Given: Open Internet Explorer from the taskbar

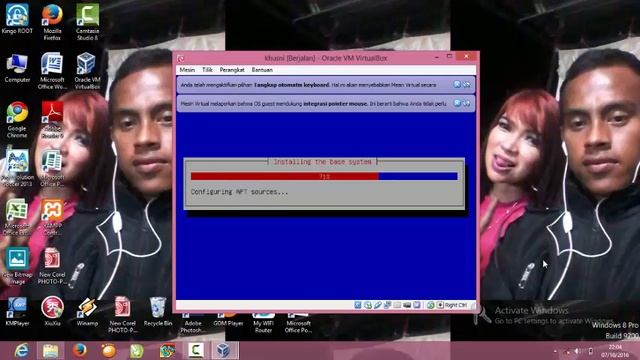Looking at the screenshot, I should tap(21, 351).
